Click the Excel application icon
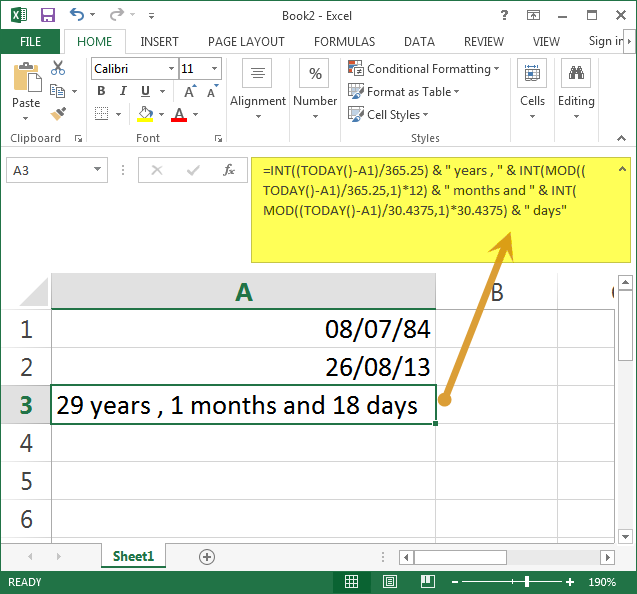This screenshot has width=637, height=594. (19, 15)
